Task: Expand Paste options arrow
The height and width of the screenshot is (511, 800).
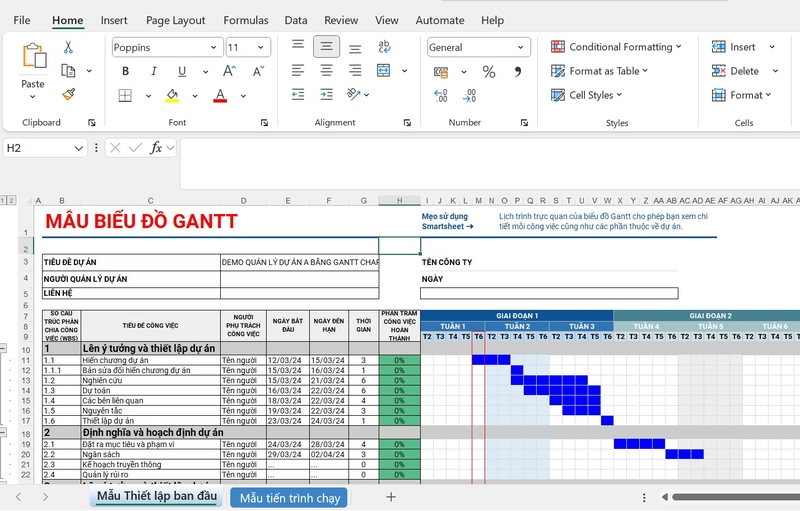Action: pyautogui.click(x=33, y=96)
